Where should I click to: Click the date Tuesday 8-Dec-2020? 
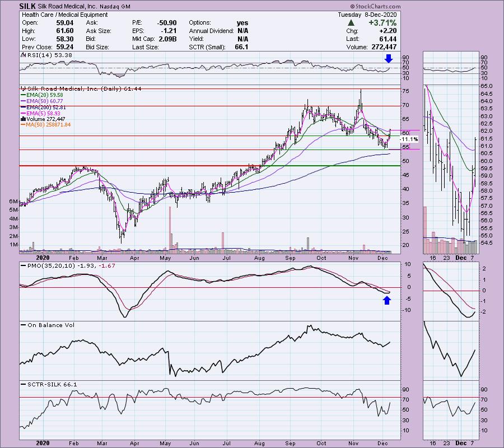(367, 15)
